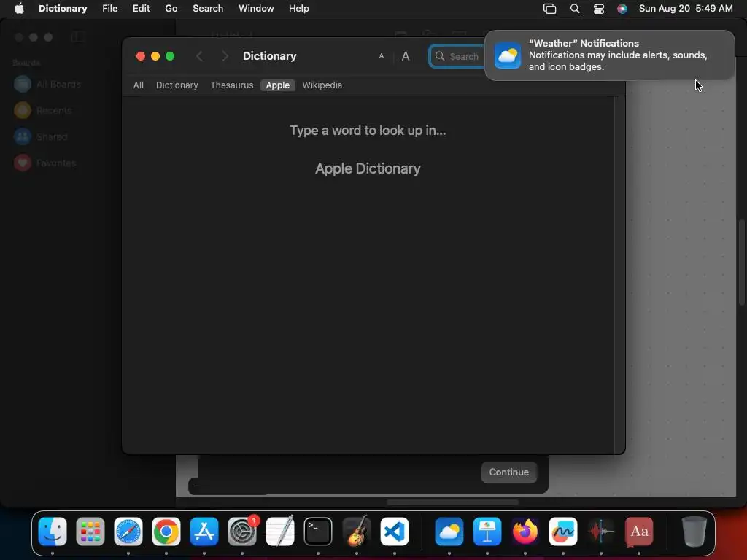Viewport: 747px width, 560px height.
Task: Switch to the Dictionary source tab
Action: click(177, 85)
